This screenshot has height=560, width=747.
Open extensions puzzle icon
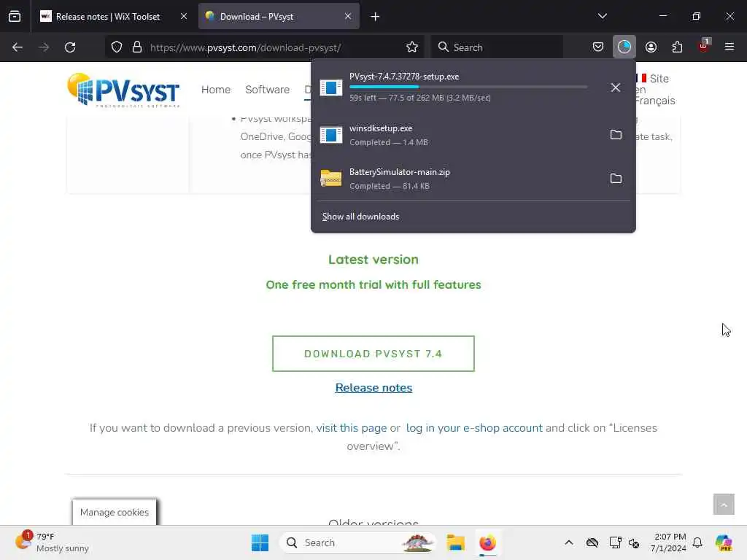click(x=677, y=47)
